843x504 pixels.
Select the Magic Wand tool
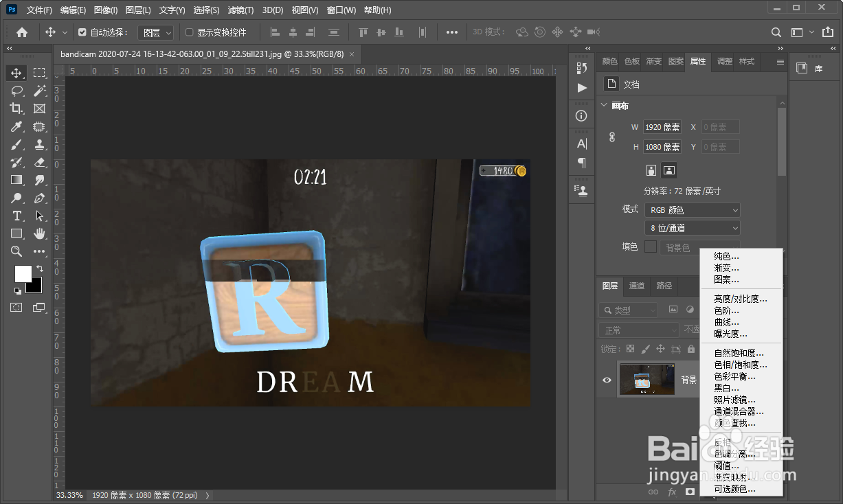pos(40,91)
